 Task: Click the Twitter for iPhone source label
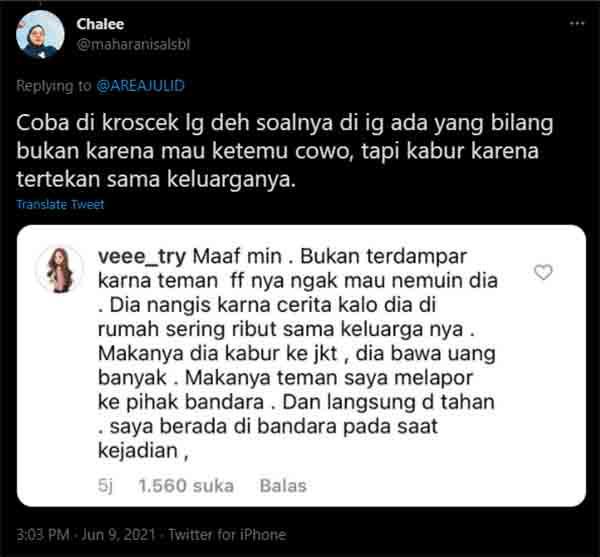227,534
